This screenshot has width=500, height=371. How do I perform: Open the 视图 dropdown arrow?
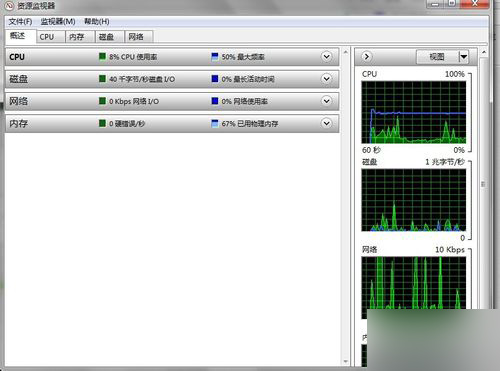(x=464, y=57)
